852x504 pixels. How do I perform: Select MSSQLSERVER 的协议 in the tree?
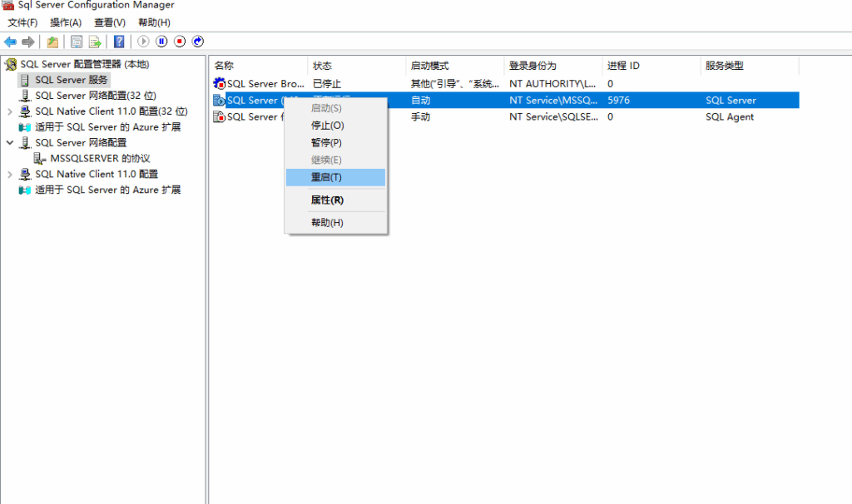point(99,159)
